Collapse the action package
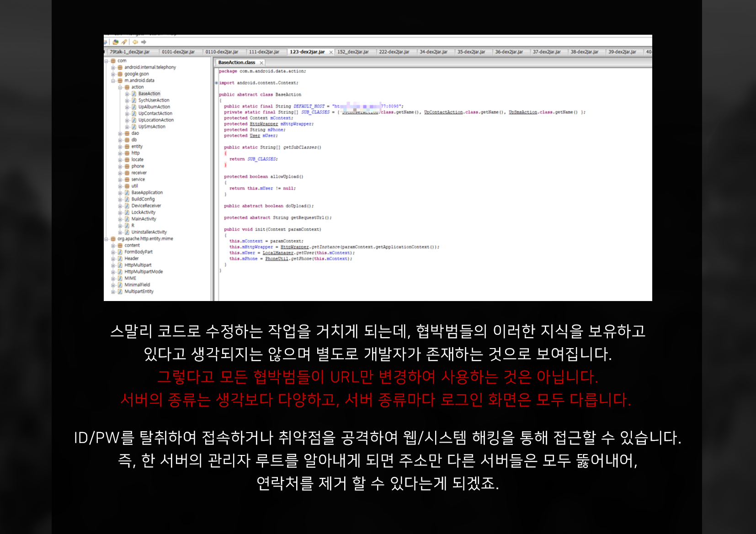Image resolution: width=756 pixels, height=534 pixels. (x=121, y=87)
